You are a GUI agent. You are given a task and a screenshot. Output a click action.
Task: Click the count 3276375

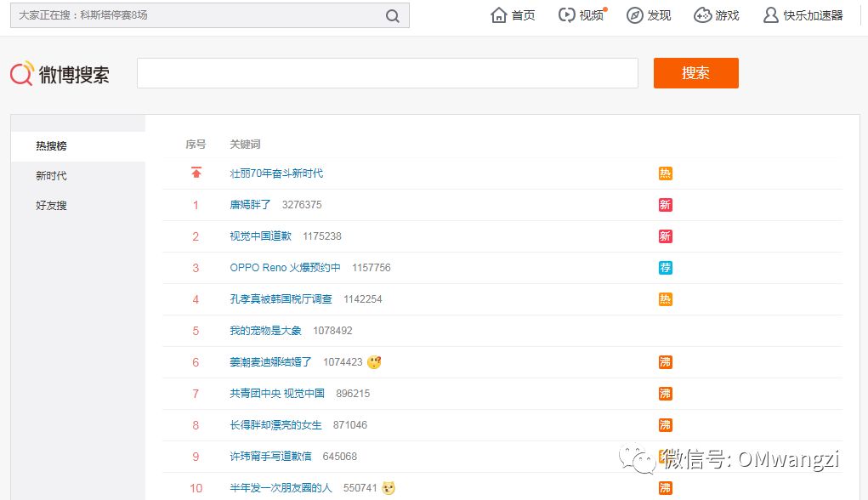[302, 205]
